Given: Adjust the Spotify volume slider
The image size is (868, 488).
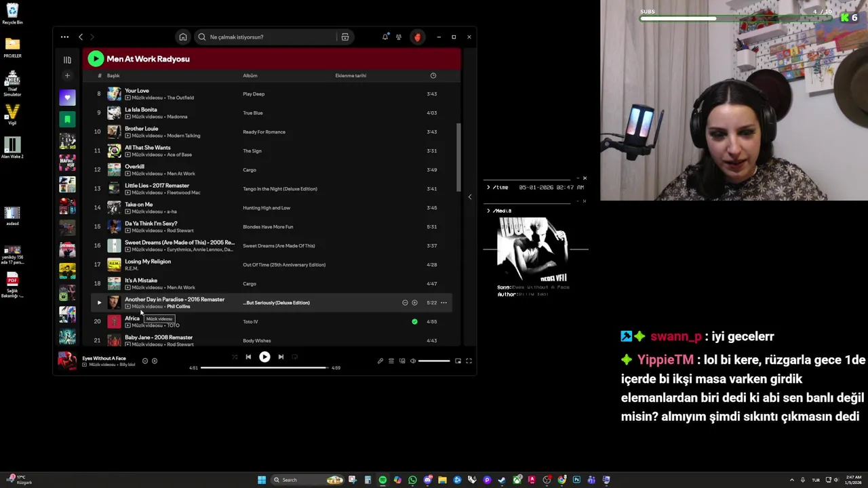Looking at the screenshot, I should [x=434, y=361].
